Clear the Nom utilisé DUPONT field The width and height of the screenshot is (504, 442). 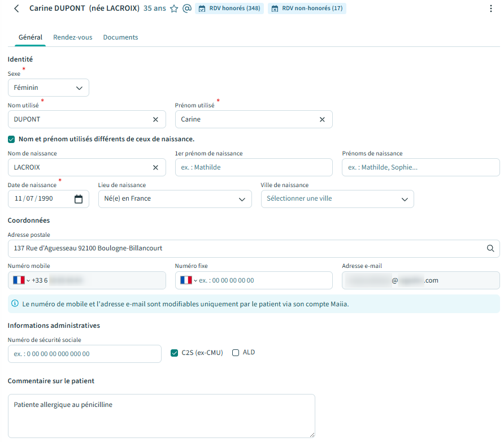pyautogui.click(x=155, y=119)
